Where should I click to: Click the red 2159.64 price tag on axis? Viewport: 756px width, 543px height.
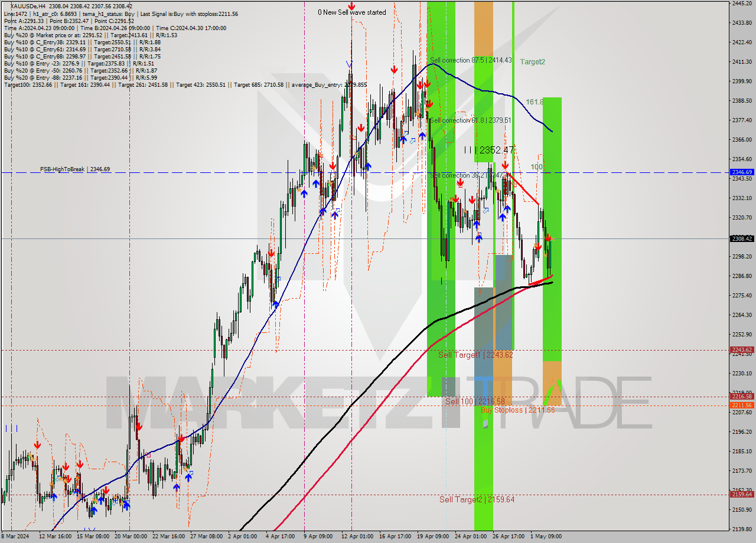pos(742,495)
